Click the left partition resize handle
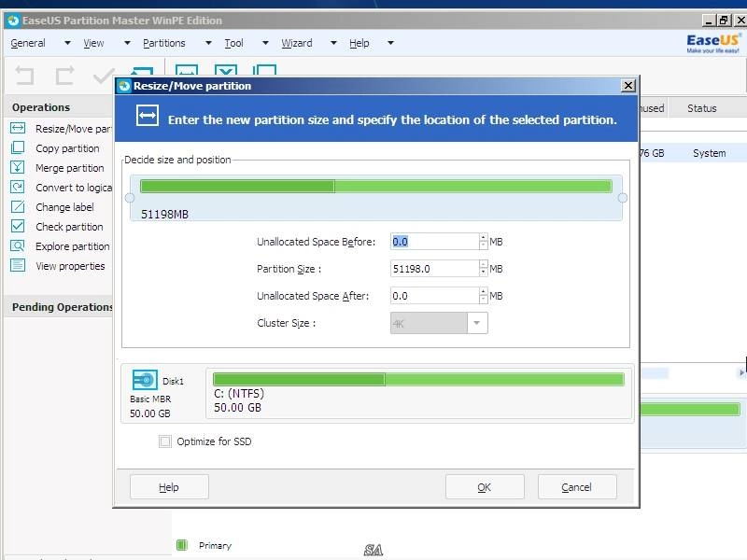 coord(130,198)
